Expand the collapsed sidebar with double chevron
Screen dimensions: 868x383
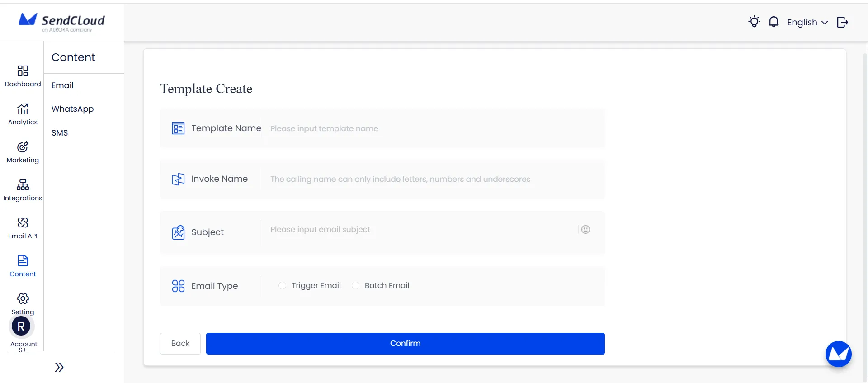coord(59,367)
